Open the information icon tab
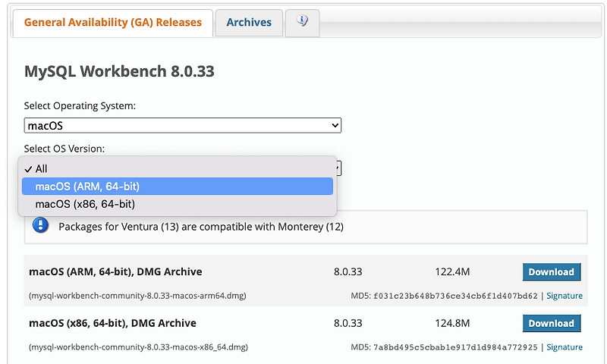This screenshot has height=364, width=607. coord(302,23)
